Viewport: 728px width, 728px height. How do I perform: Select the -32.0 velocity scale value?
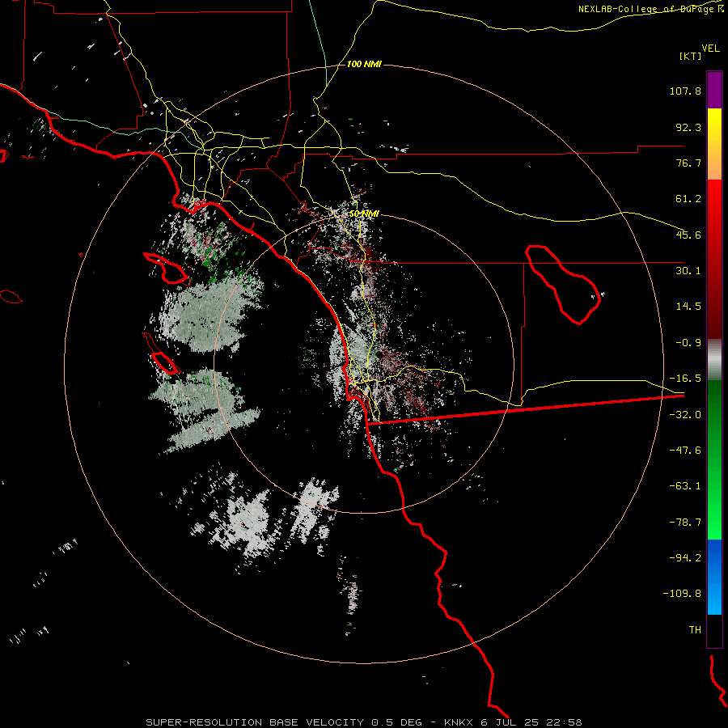pos(685,415)
